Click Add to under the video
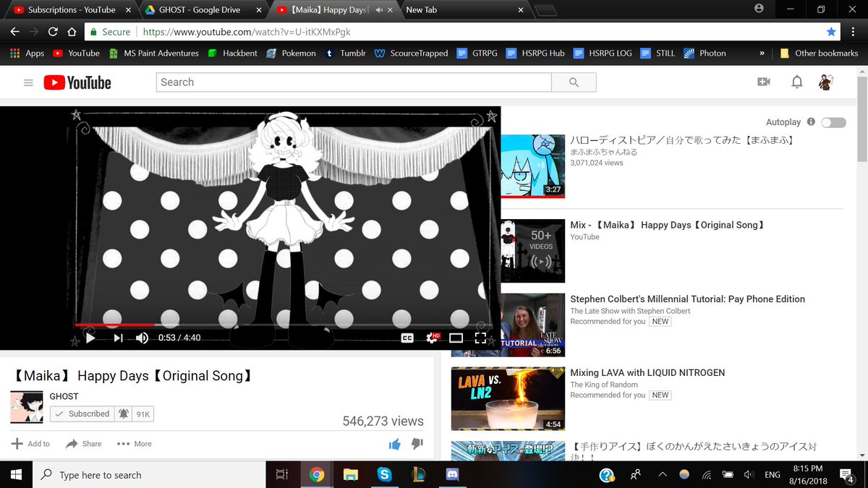This screenshot has width=868, height=488. point(30,443)
